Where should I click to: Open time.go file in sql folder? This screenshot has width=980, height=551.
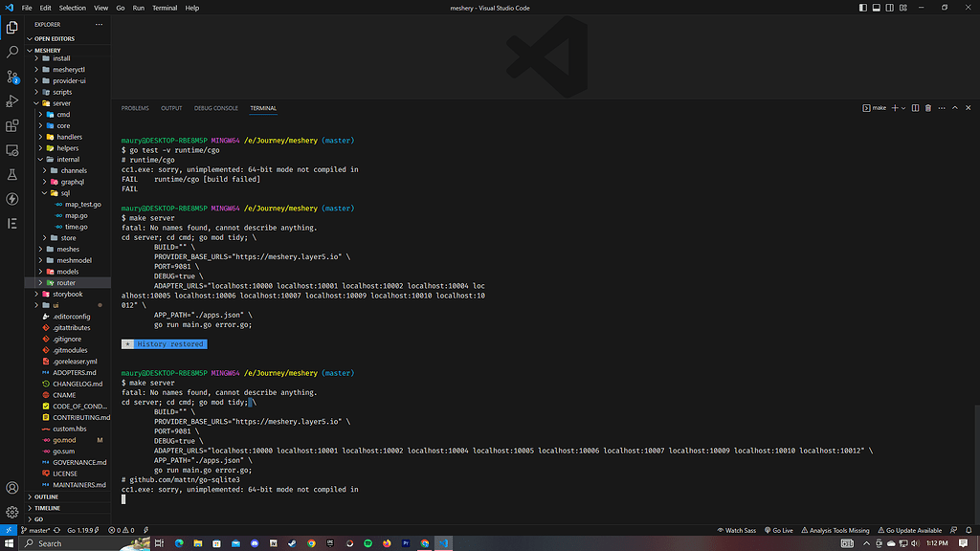[x=76, y=227]
